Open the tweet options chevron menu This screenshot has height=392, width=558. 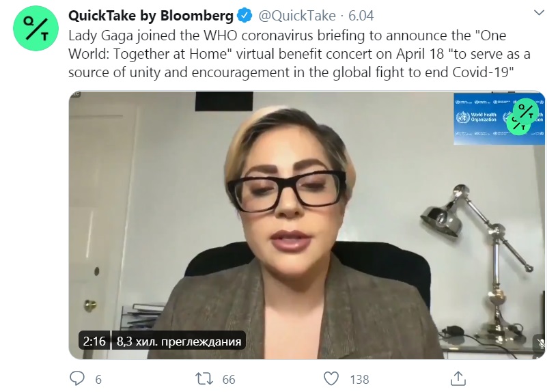click(x=539, y=14)
